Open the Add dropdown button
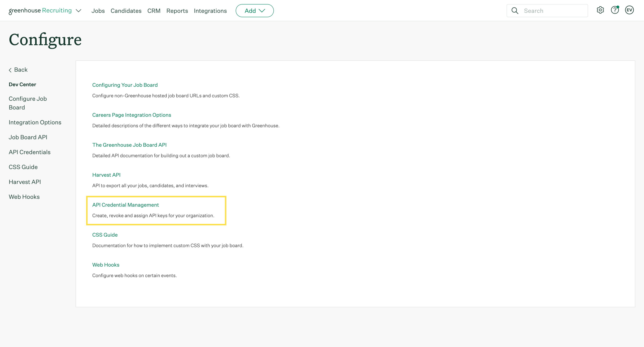 (x=254, y=11)
